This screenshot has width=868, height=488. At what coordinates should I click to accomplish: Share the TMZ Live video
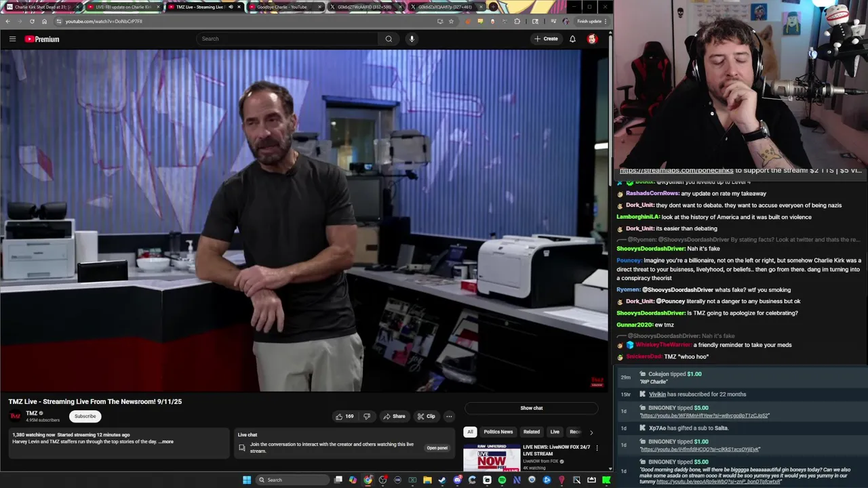point(394,416)
